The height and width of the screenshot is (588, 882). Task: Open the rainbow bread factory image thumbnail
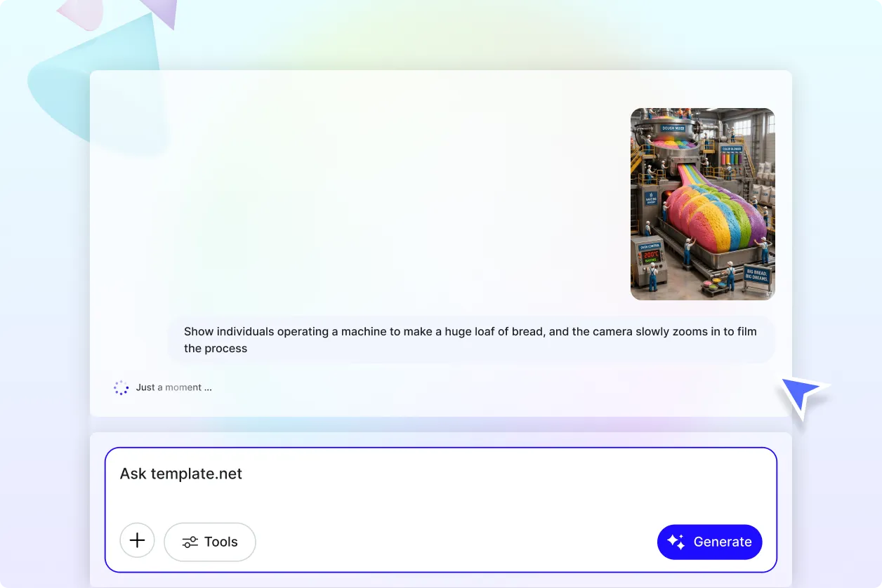tap(702, 204)
